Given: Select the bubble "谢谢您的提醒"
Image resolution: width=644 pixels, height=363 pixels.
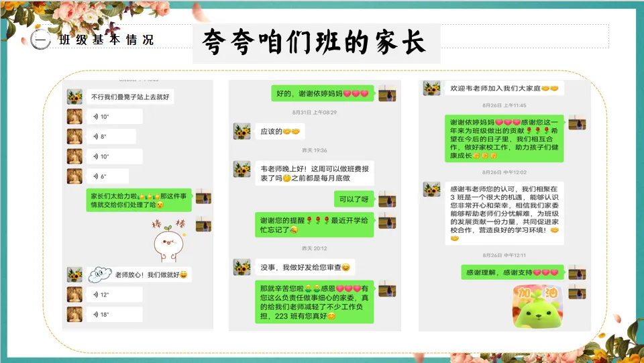Looking at the screenshot, I should tap(315, 225).
